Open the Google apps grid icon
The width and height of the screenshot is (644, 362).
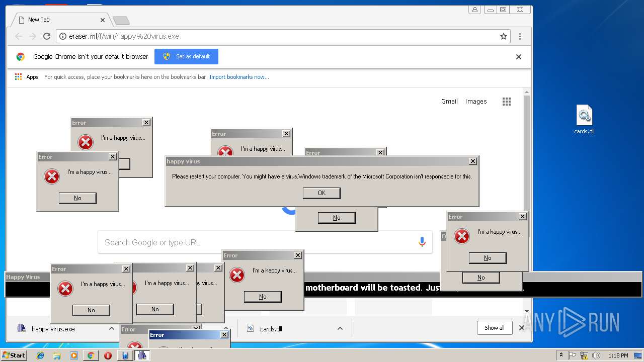pyautogui.click(x=507, y=102)
